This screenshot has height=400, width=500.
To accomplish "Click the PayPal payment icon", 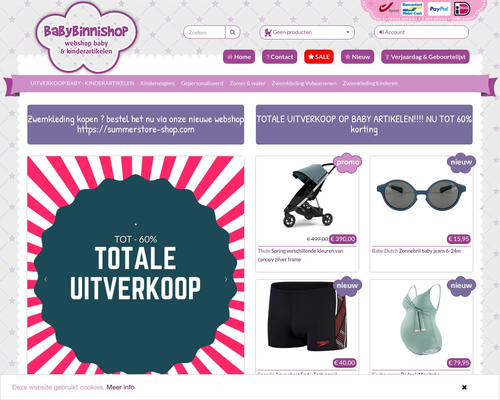I will pos(439,9).
